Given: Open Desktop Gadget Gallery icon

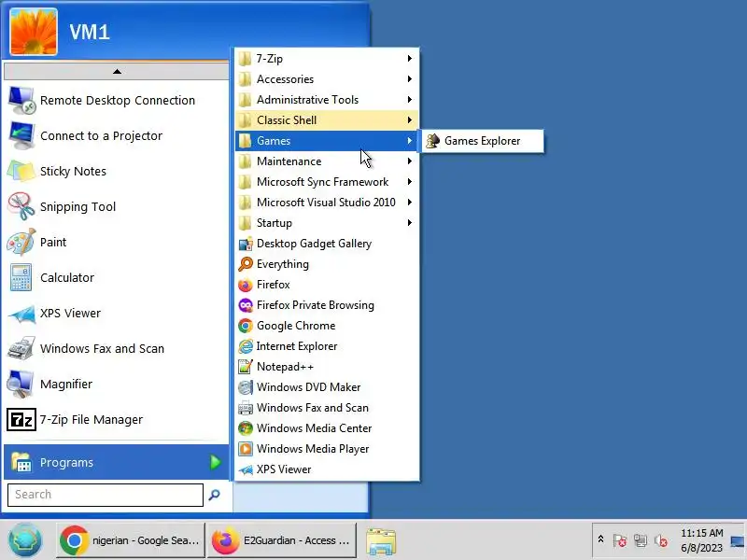Looking at the screenshot, I should pos(246,244).
